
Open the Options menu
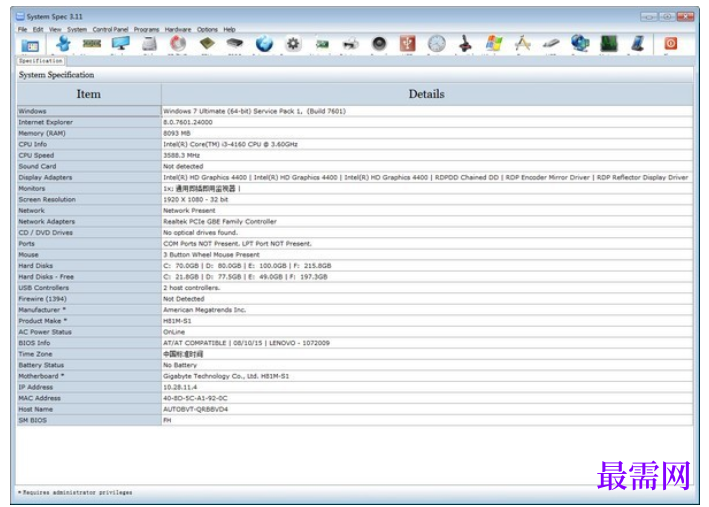point(207,29)
